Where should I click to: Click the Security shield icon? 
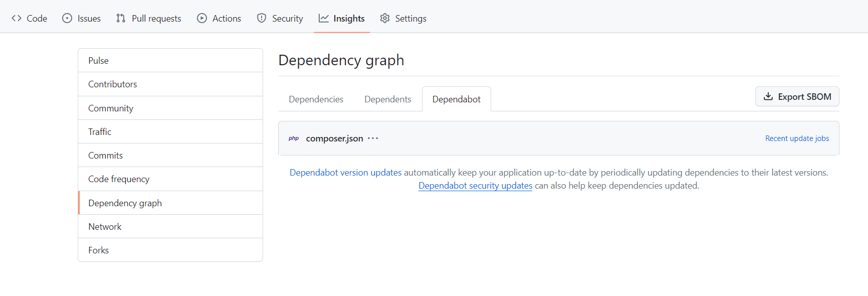[261, 18]
